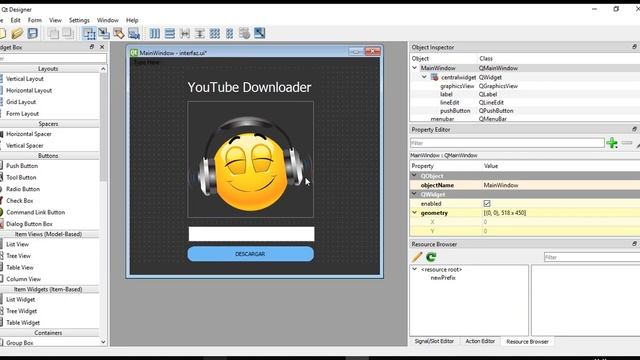Screen dimensions: 640x360
Task: Collapse the geometry property row
Action: [x=415, y=213]
